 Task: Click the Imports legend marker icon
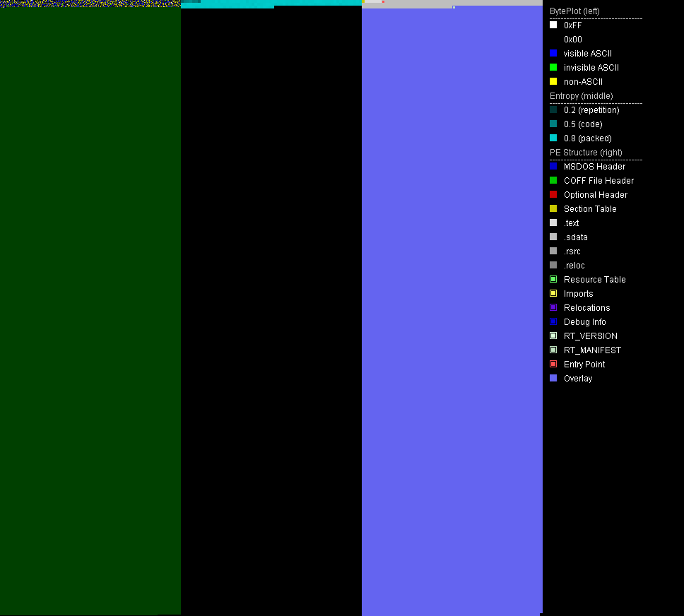point(553,293)
